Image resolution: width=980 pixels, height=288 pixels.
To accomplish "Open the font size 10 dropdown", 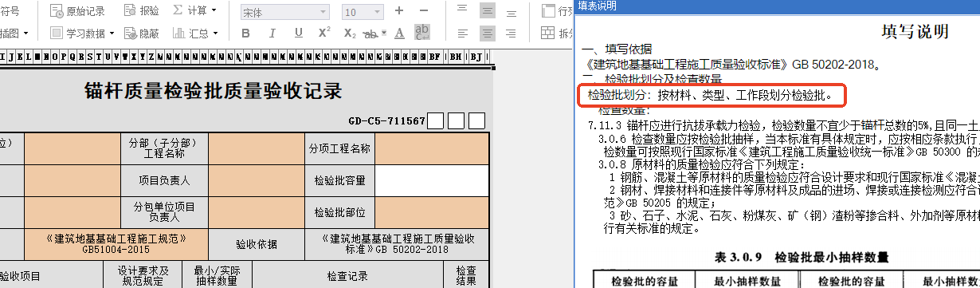I will point(363,12).
